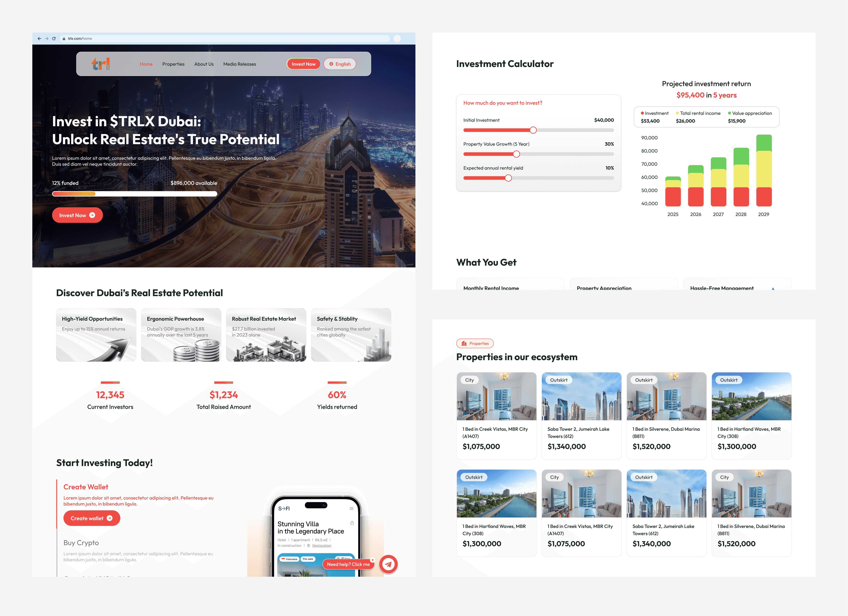848x616 pixels.
Task: Open the Robust Real Estate Market card
Action: click(266, 335)
